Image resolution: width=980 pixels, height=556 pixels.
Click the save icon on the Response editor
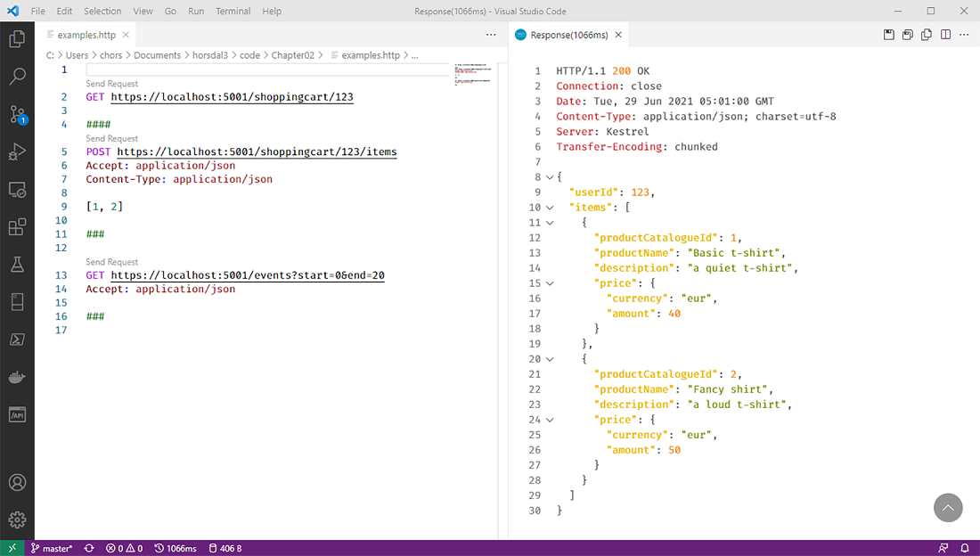(x=888, y=33)
